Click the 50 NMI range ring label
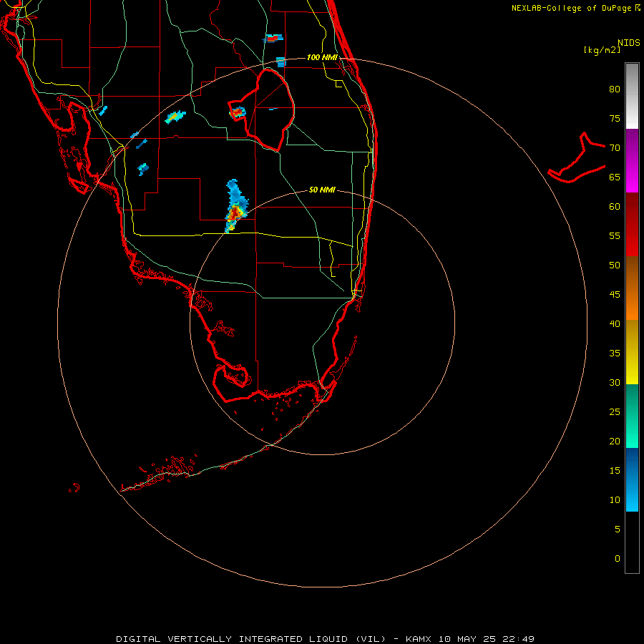 (322, 190)
